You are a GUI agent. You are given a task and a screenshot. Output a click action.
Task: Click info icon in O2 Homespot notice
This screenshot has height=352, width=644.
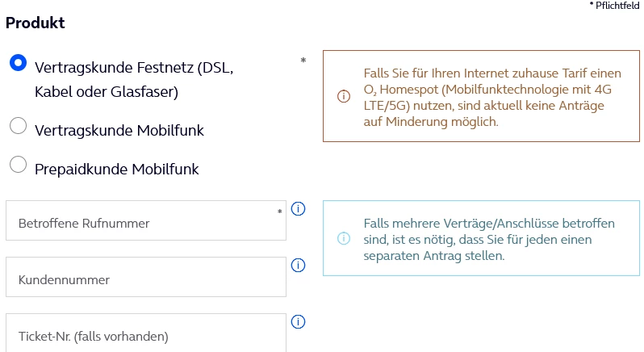click(344, 96)
